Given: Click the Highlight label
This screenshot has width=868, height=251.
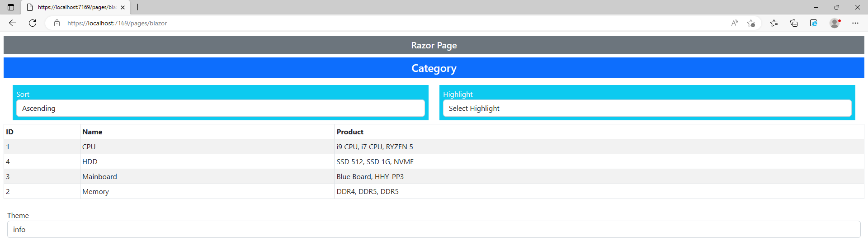Looking at the screenshot, I should click(458, 95).
